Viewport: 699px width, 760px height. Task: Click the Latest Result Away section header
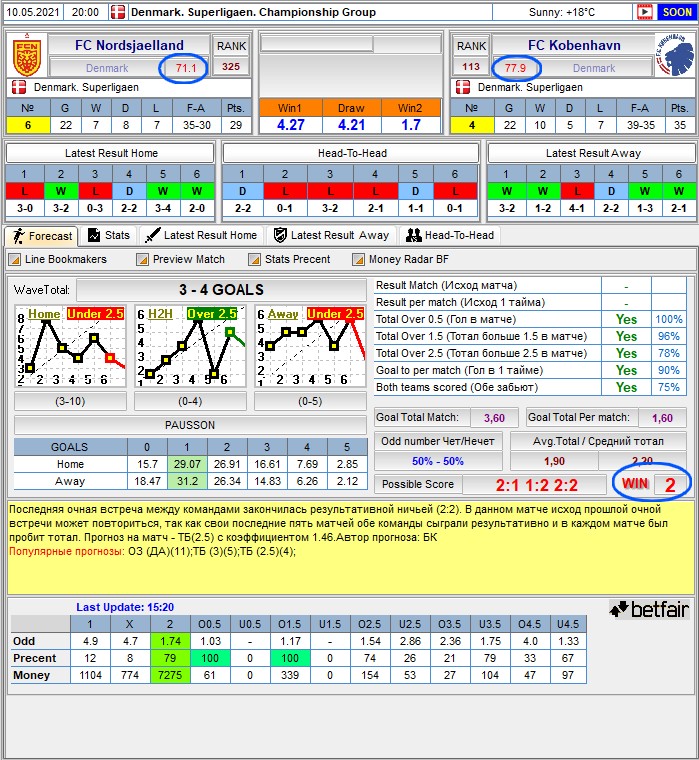pos(592,153)
